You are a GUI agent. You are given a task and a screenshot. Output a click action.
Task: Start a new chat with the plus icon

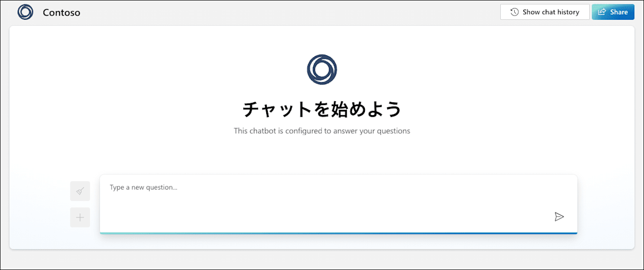tap(80, 217)
